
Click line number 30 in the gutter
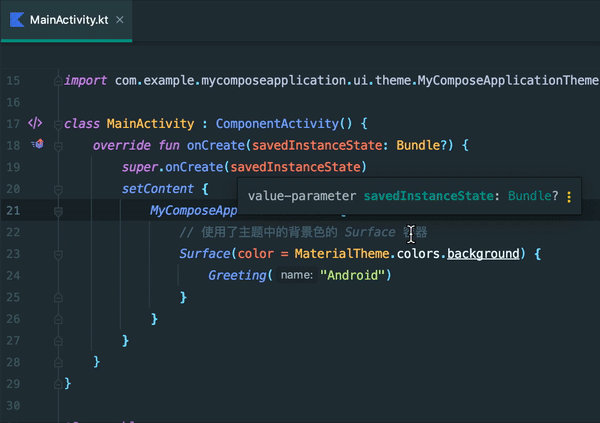coord(13,405)
